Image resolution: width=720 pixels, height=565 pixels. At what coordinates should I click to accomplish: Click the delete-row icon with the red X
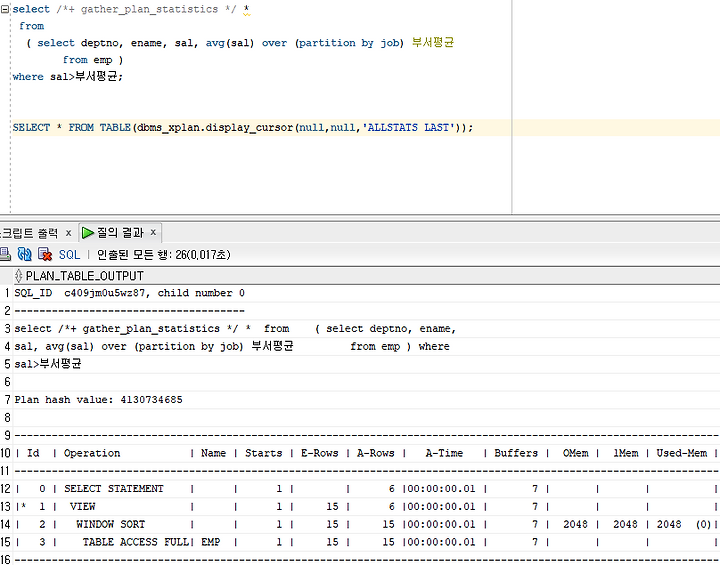tap(45, 254)
